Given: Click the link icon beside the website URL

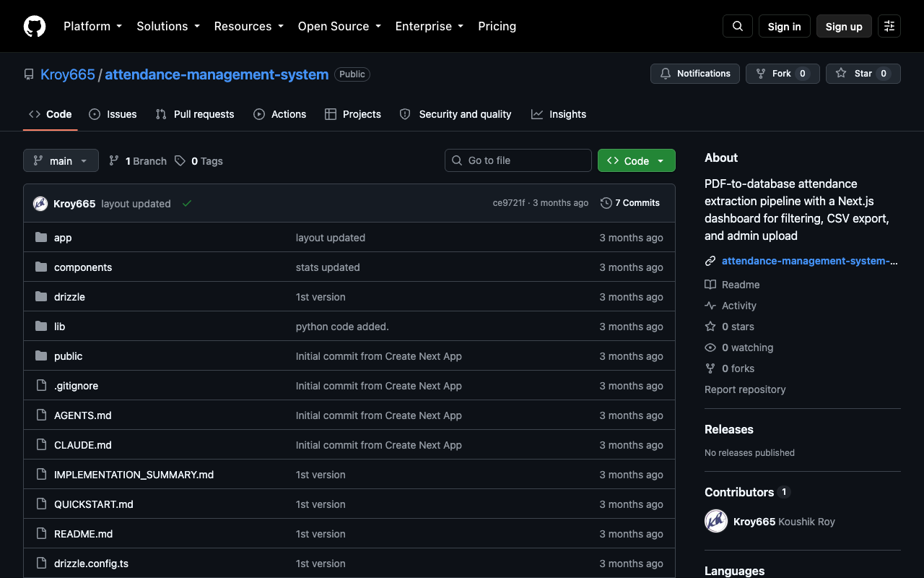Looking at the screenshot, I should (x=710, y=261).
